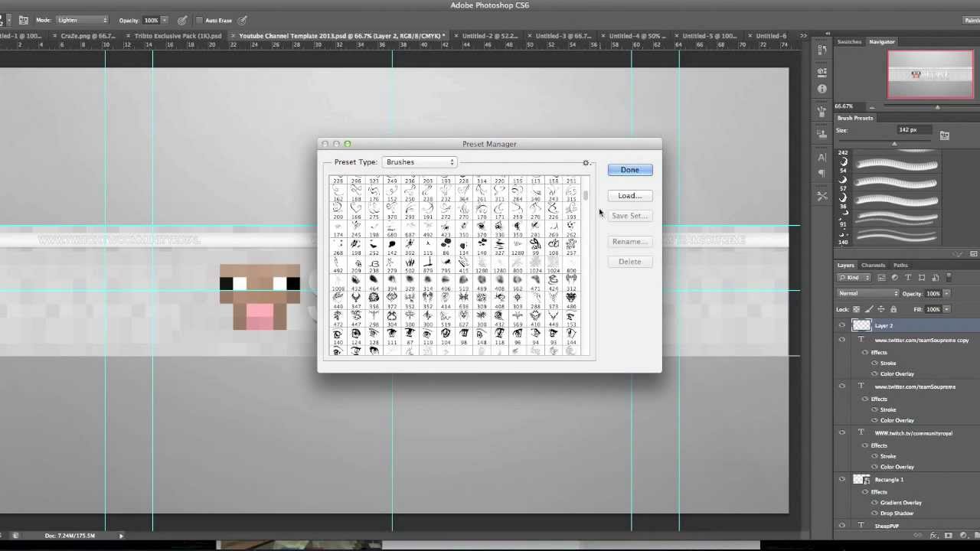Click the Navigator preview thumbnail
Image resolution: width=980 pixels, height=551 pixels.
(x=930, y=74)
